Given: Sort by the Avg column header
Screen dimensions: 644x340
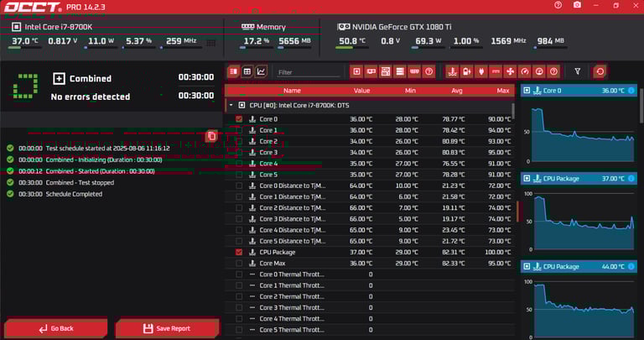Looking at the screenshot, I should click(457, 91).
